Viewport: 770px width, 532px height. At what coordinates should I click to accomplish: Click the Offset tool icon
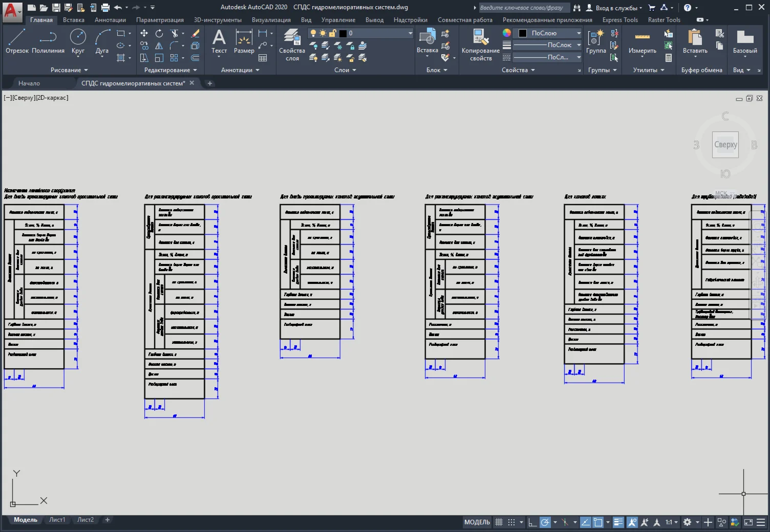pyautogui.click(x=195, y=58)
